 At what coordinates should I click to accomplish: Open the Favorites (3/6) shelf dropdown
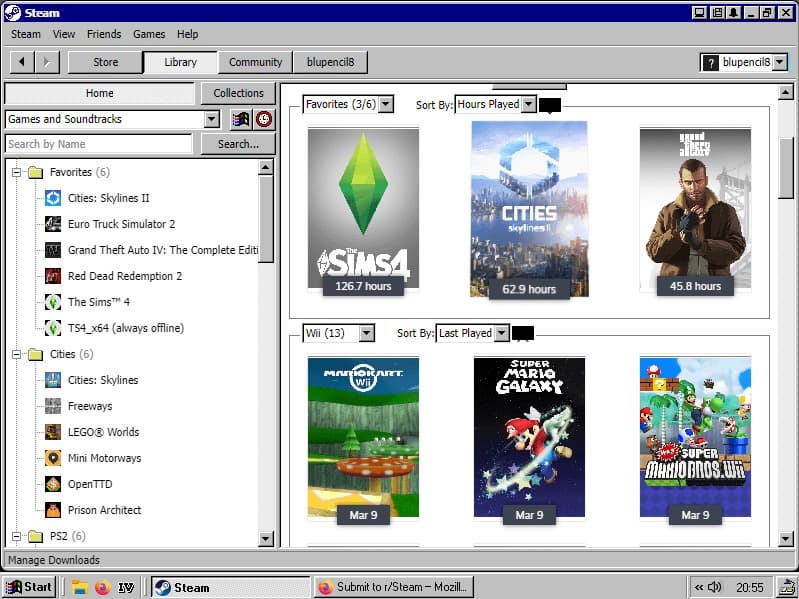[x=386, y=104]
